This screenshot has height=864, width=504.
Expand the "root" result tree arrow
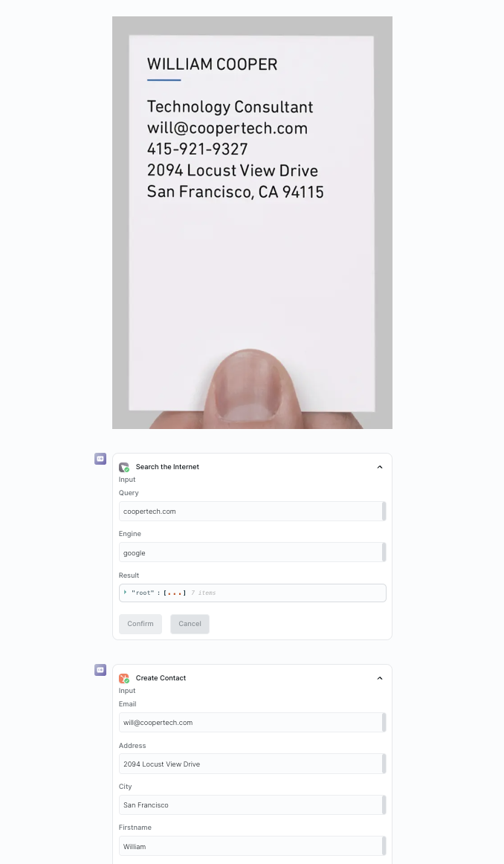[126, 593]
